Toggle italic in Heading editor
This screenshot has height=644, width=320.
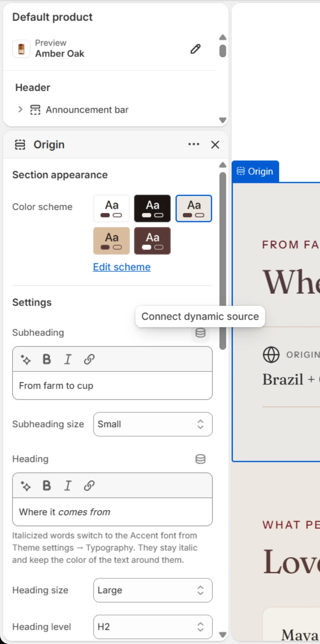click(68, 486)
